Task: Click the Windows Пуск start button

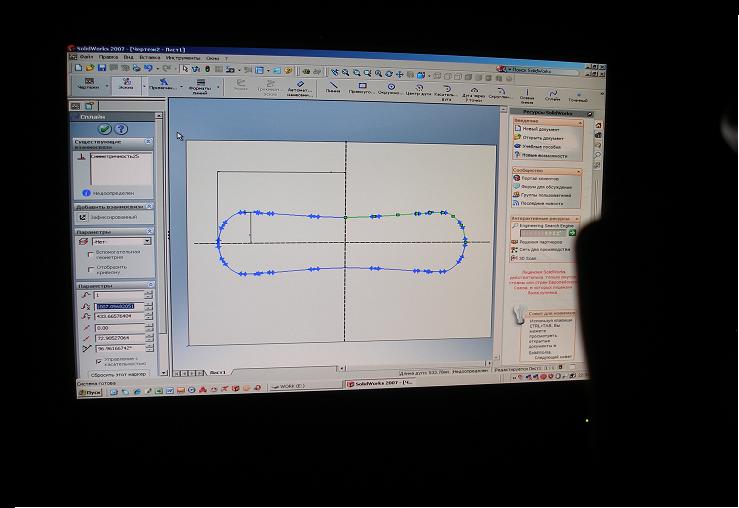Action: pos(92,393)
